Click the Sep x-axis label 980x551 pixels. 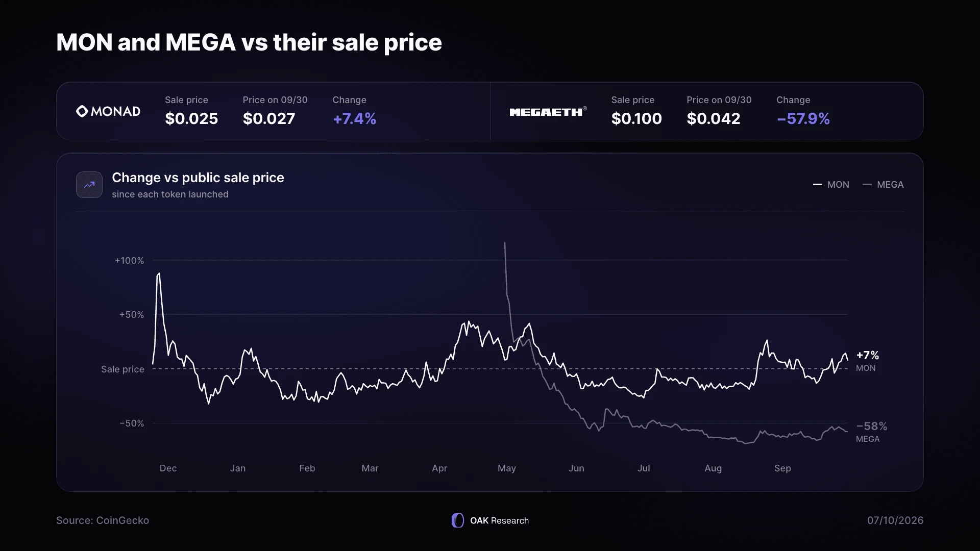782,468
